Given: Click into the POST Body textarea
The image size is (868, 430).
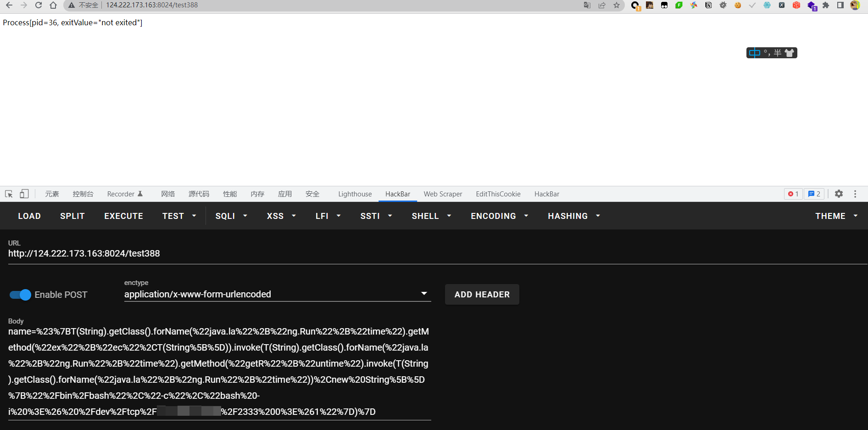Looking at the screenshot, I should click(x=220, y=371).
